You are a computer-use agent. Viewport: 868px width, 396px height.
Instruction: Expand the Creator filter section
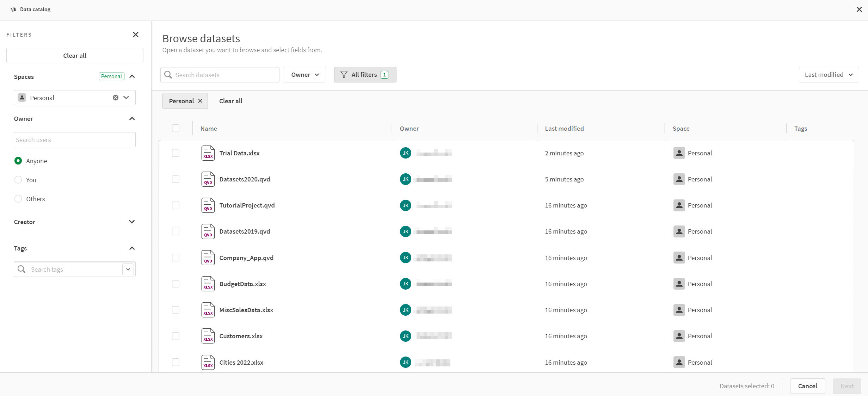tap(131, 222)
